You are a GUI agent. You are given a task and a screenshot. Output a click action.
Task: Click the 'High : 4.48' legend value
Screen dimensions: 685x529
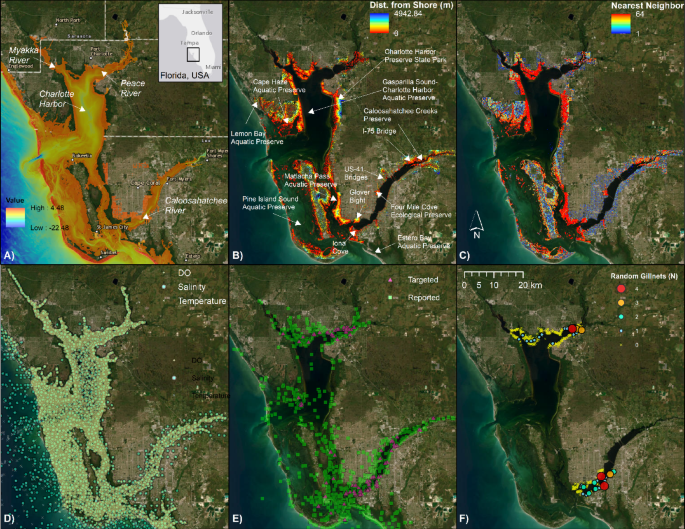pos(47,207)
